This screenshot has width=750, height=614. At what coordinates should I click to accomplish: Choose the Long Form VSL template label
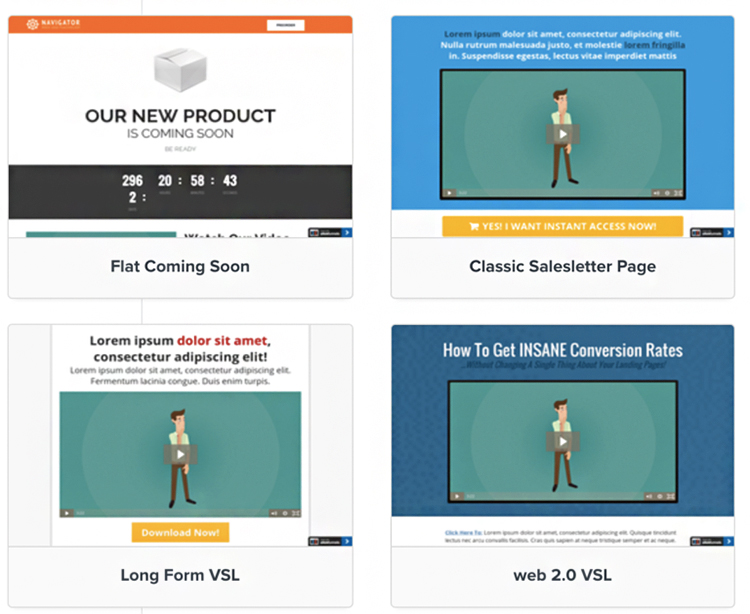(x=180, y=575)
